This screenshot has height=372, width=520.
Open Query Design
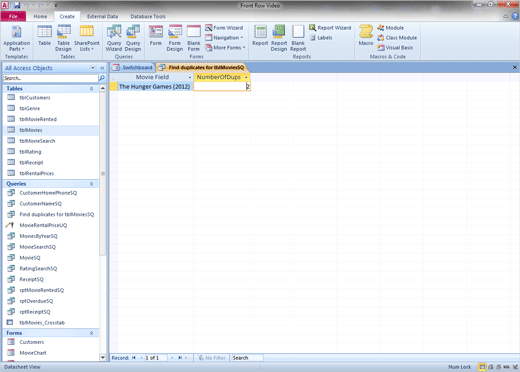click(x=133, y=38)
